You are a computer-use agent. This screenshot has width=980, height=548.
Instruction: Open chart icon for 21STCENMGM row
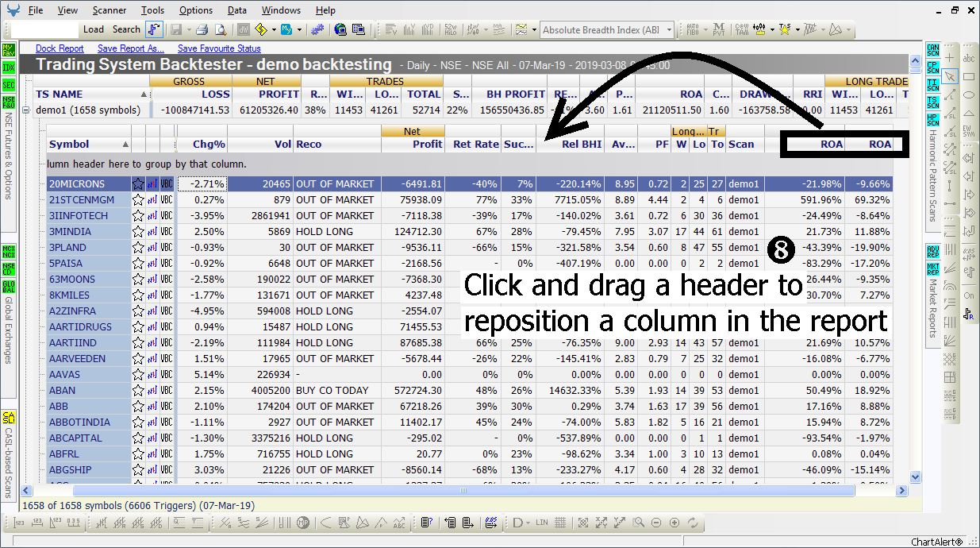[152, 199]
